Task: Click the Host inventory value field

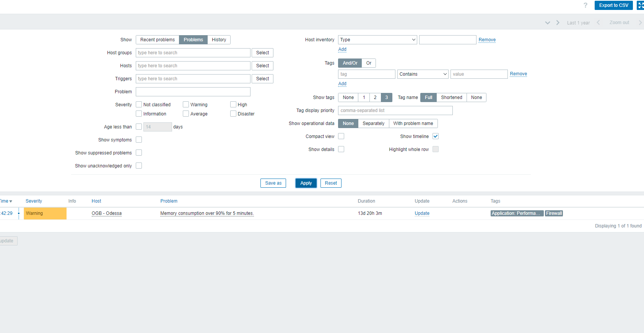Action: tap(448, 40)
